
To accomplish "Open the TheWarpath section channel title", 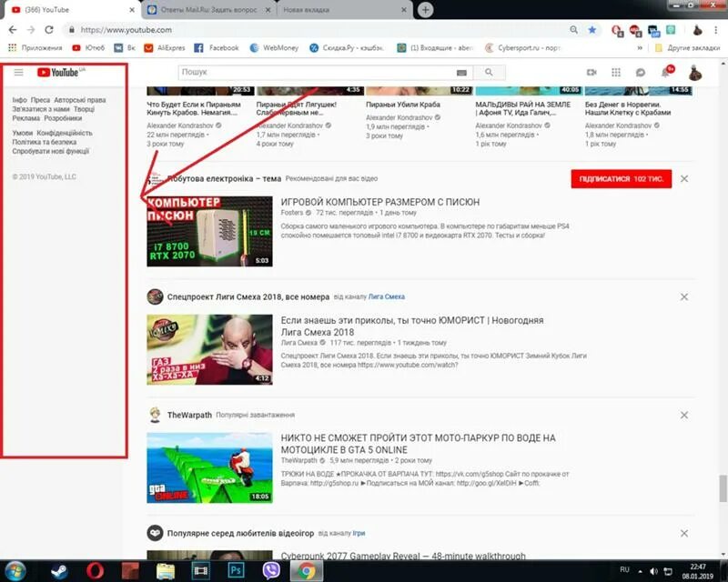I will (189, 415).
